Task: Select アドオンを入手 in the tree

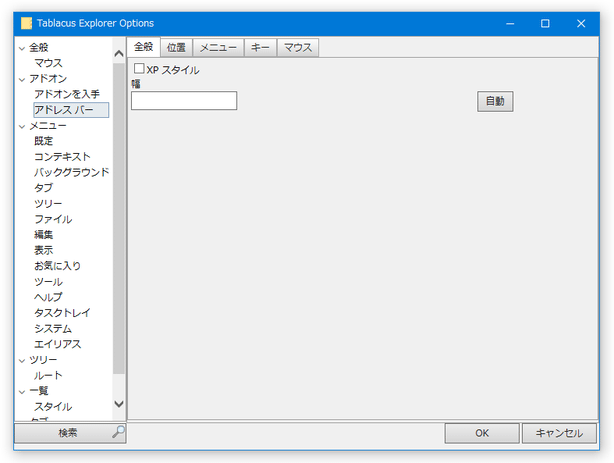Action: click(x=67, y=94)
